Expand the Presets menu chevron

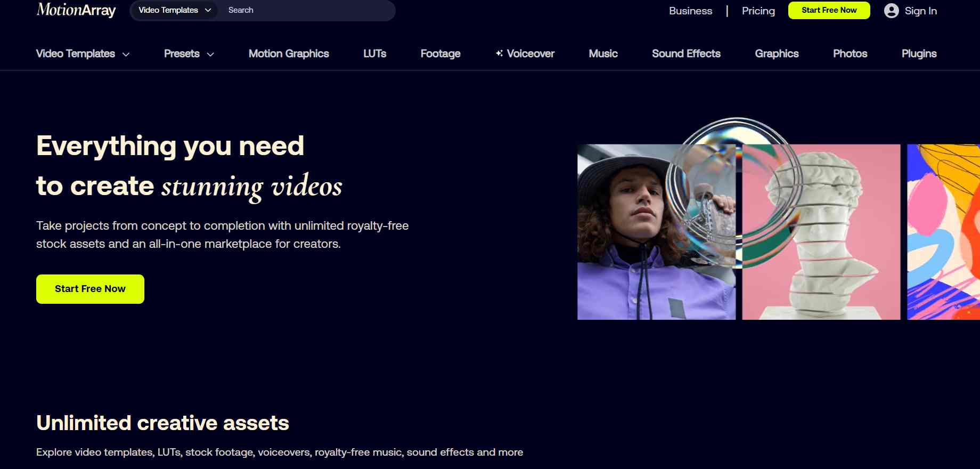210,54
